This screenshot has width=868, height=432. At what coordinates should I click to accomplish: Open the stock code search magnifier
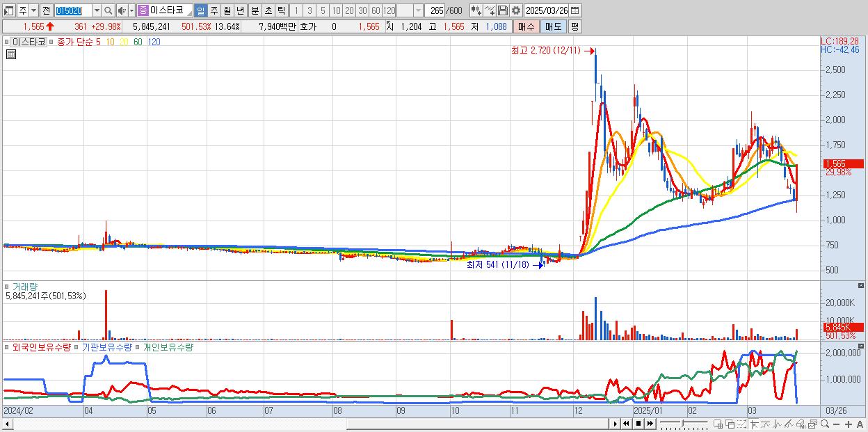[x=108, y=10]
